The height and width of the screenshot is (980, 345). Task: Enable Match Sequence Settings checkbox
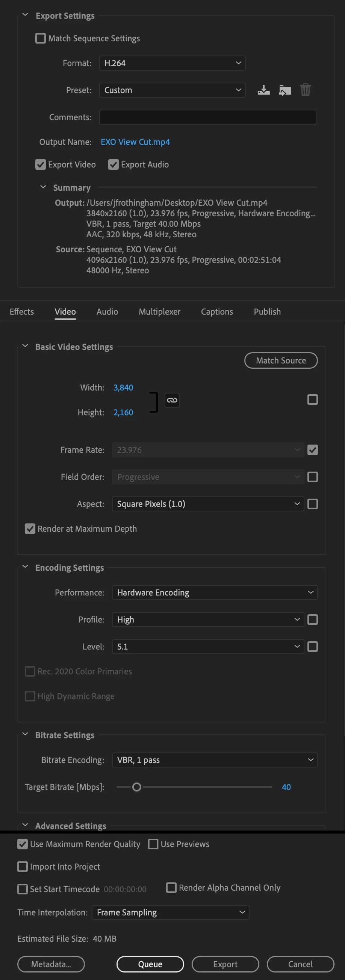tap(40, 38)
